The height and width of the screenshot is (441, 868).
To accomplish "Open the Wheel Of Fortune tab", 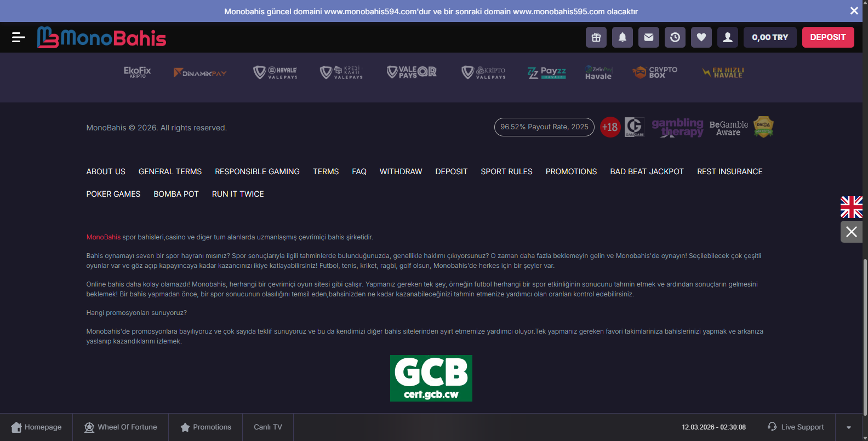I will (x=121, y=427).
